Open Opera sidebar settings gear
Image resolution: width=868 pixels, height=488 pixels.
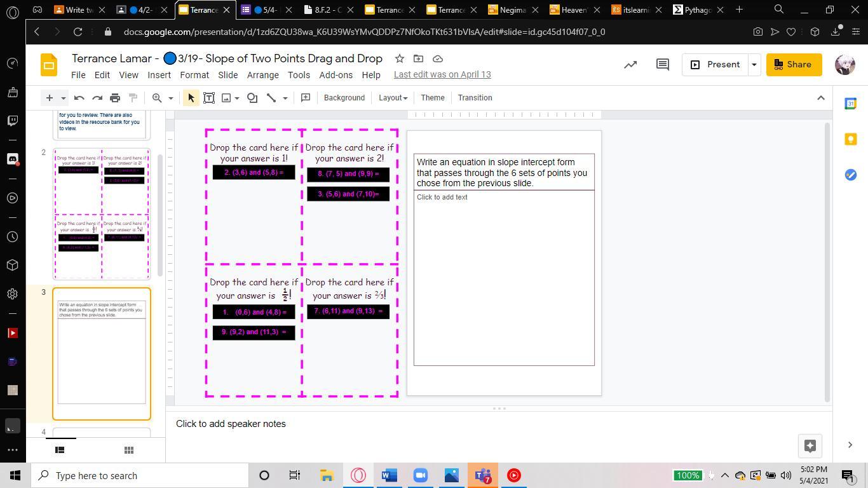(x=13, y=294)
